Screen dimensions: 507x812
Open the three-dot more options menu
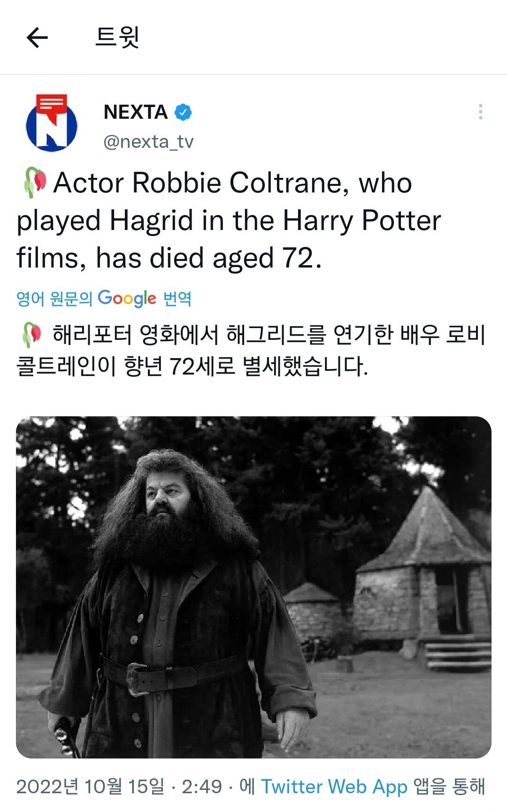pyautogui.click(x=480, y=112)
